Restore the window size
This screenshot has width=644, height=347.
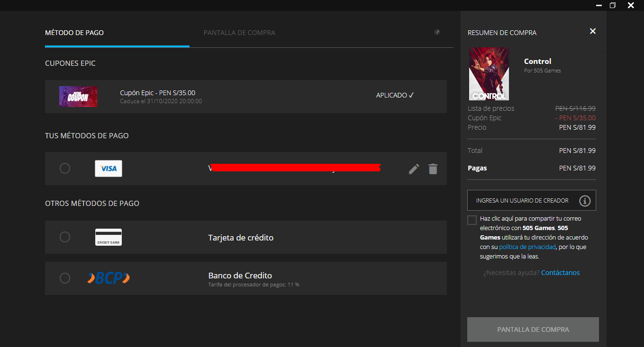pos(613,5)
